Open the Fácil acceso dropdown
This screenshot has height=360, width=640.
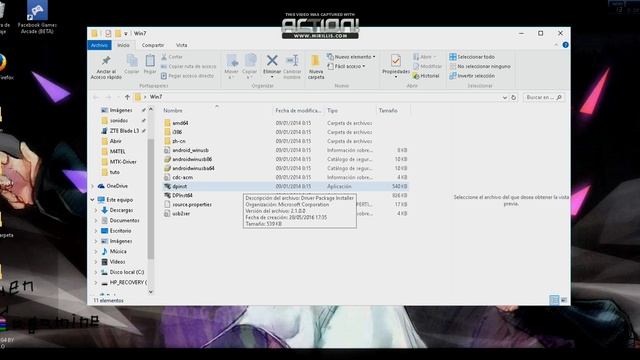coord(346,66)
